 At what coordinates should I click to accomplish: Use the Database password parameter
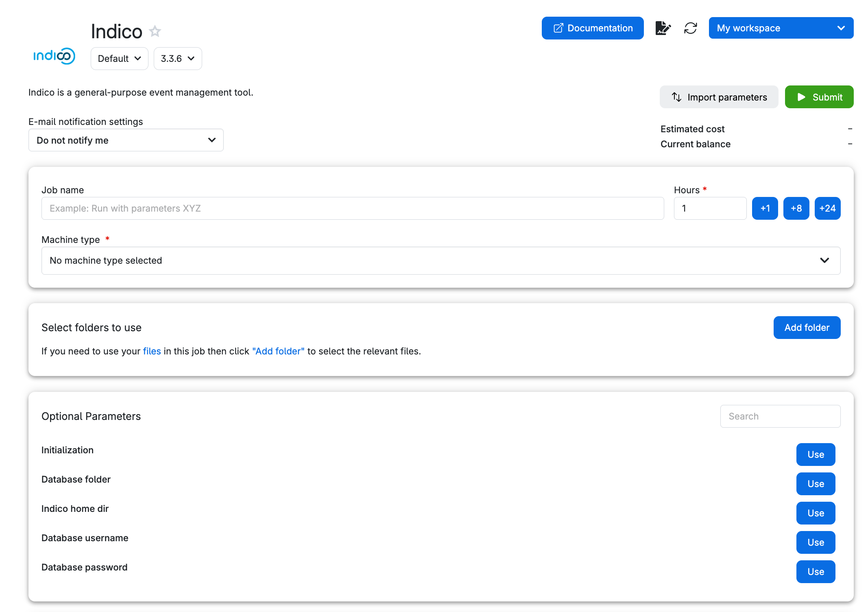816,572
